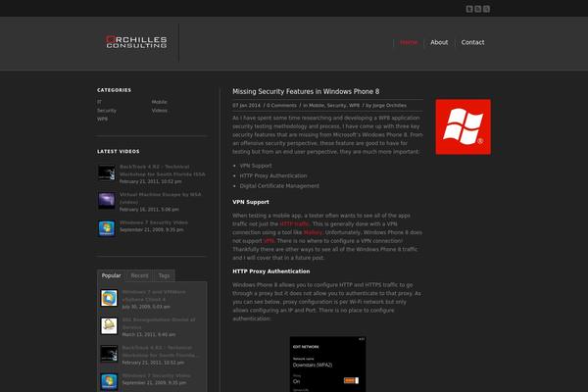Click the post date 07 Jan 2014
This screenshot has width=588, height=392.
(x=246, y=106)
